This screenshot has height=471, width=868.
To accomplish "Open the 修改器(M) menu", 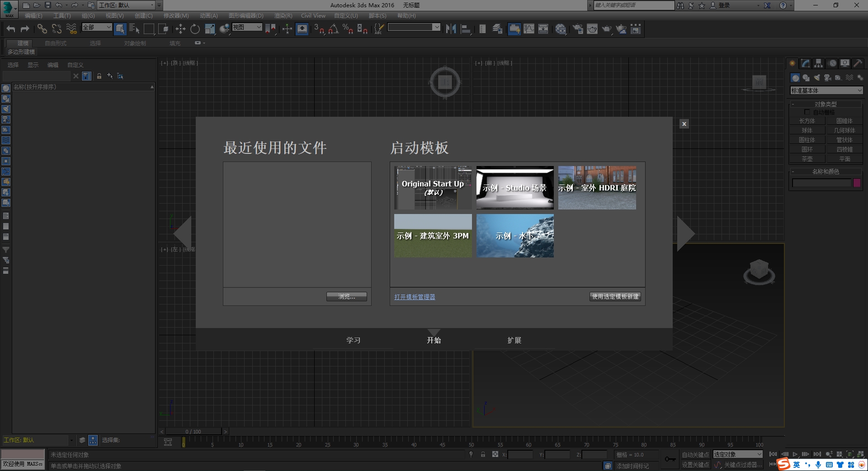I will click(x=176, y=16).
